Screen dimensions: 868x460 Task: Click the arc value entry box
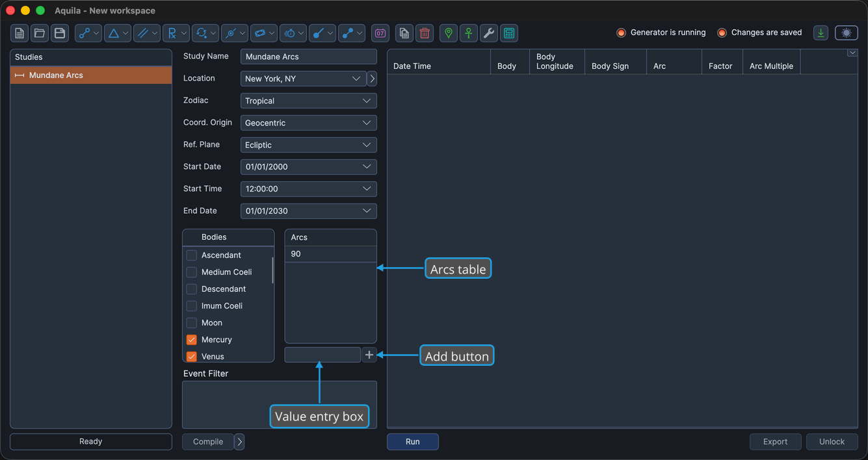(x=322, y=355)
